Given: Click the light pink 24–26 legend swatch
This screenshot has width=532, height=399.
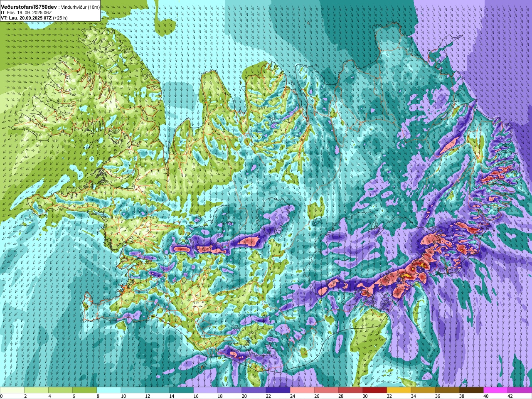Looking at the screenshot, I should click(x=302, y=390).
